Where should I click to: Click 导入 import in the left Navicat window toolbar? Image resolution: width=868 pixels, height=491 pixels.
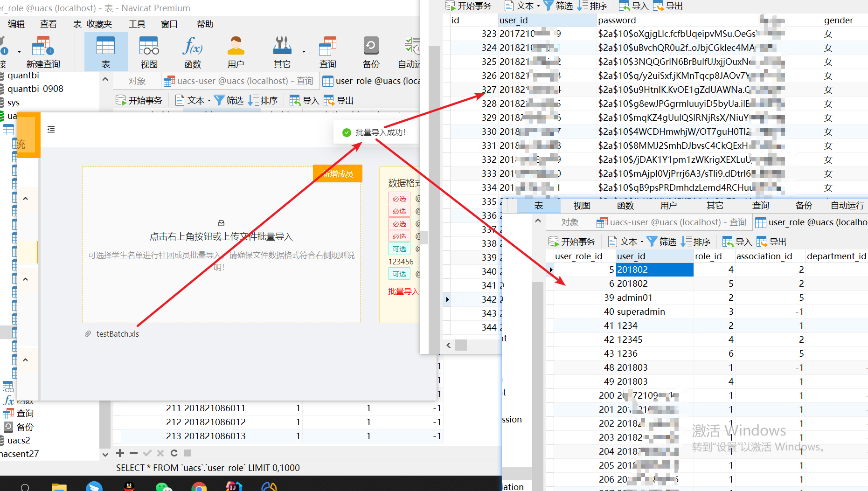pos(304,100)
